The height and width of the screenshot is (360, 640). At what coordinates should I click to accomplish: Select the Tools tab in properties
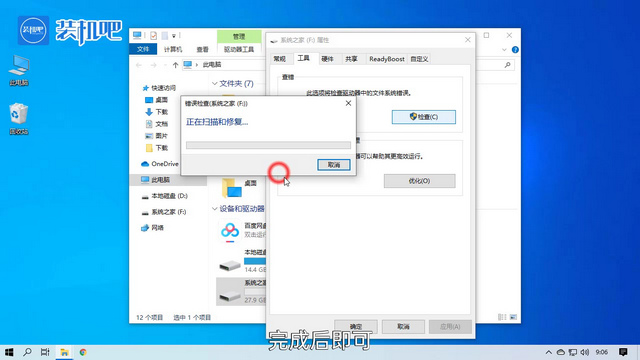303,58
